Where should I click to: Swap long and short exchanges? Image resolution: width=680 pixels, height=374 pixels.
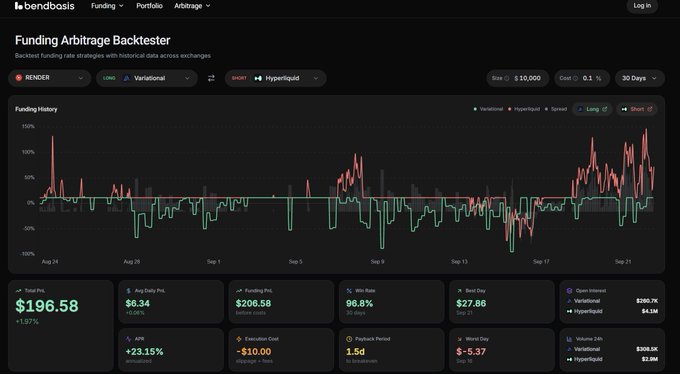click(211, 78)
